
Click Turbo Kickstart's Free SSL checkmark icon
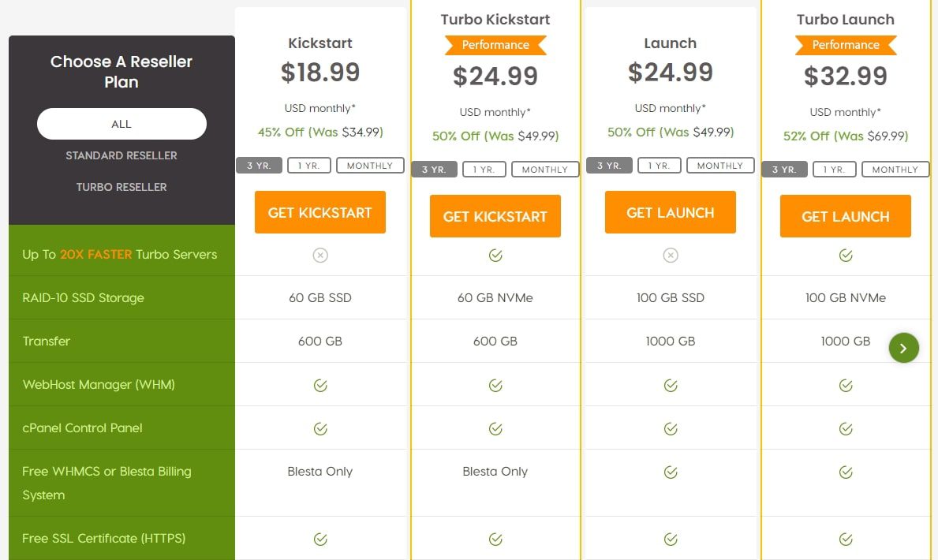click(495, 539)
